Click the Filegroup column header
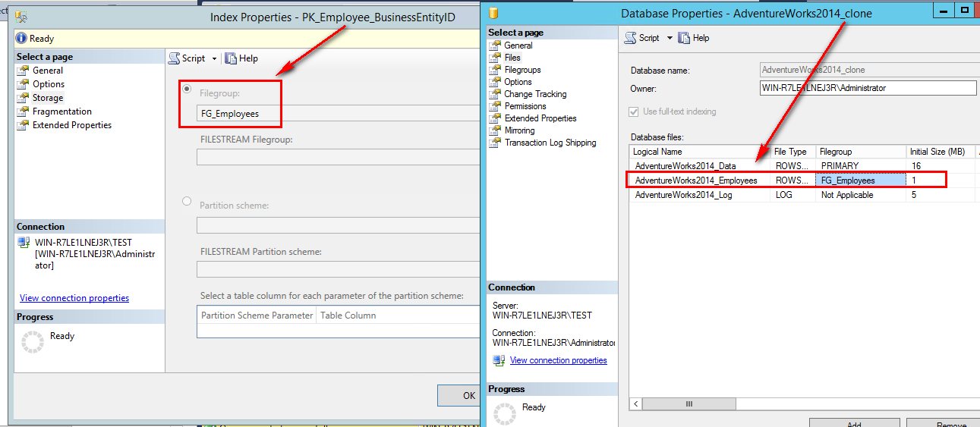Image resolution: width=980 pixels, height=427 pixels. [x=862, y=152]
